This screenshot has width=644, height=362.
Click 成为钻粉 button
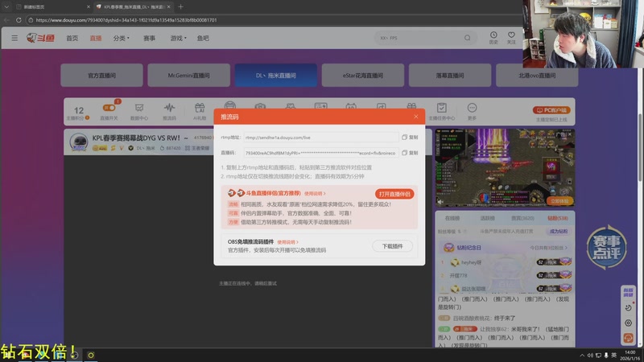(559, 232)
